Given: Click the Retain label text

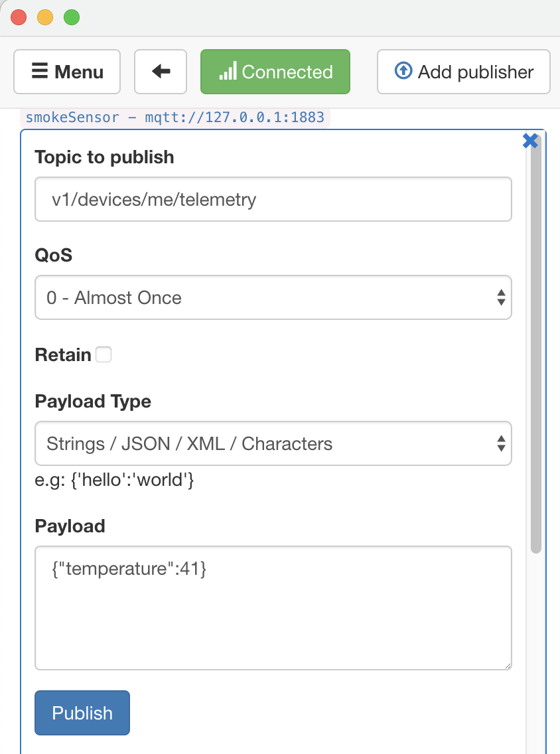Looking at the screenshot, I should click(x=63, y=355).
